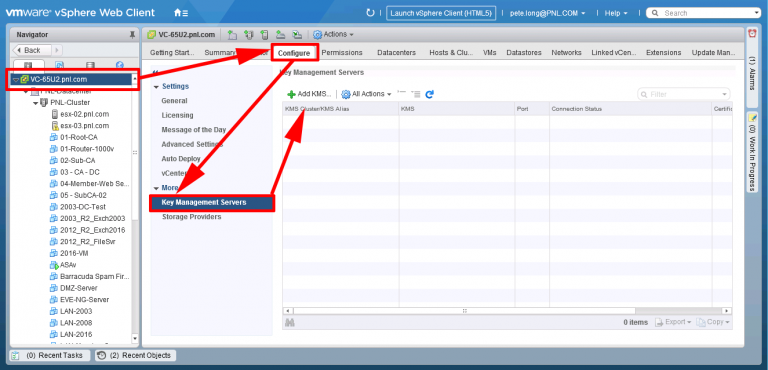768x370 pixels.
Task: Open the Datastores tab
Action: tap(524, 52)
